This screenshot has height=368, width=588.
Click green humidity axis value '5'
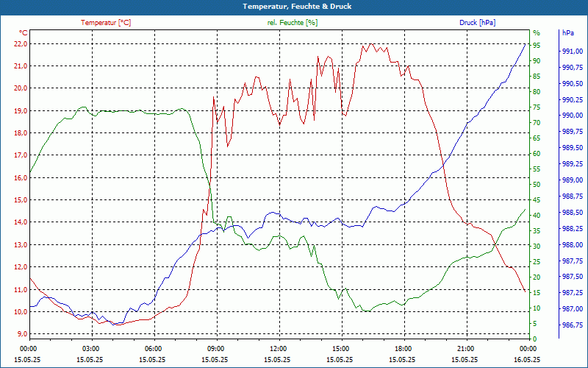point(535,324)
